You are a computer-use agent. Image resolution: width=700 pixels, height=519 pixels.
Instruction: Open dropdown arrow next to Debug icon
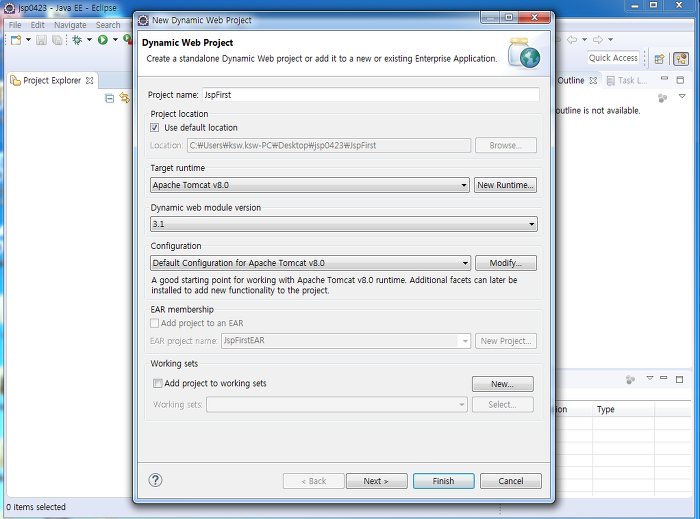coord(89,40)
